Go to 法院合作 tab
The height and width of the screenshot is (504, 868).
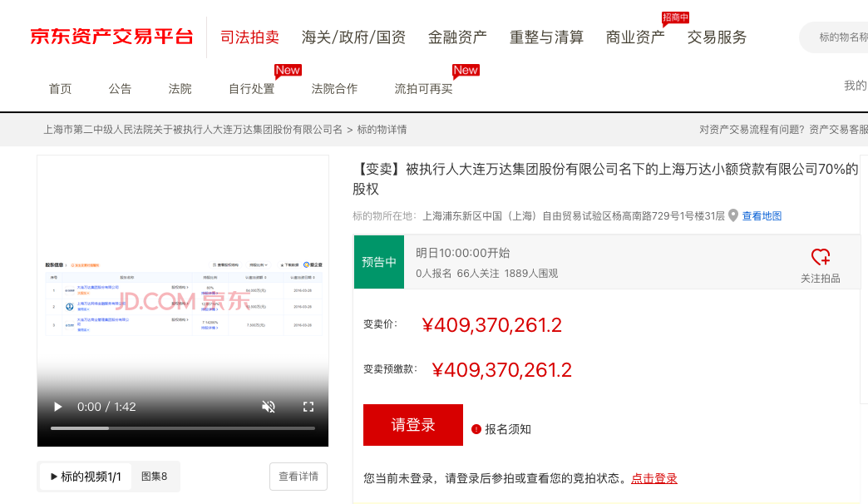(334, 89)
